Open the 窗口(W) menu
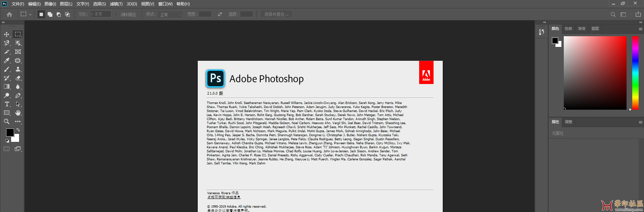The width and height of the screenshot is (644, 212). 165,4
